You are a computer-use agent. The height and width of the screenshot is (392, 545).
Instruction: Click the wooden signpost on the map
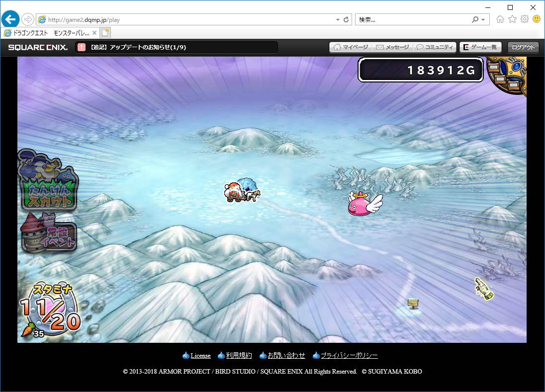(412, 303)
